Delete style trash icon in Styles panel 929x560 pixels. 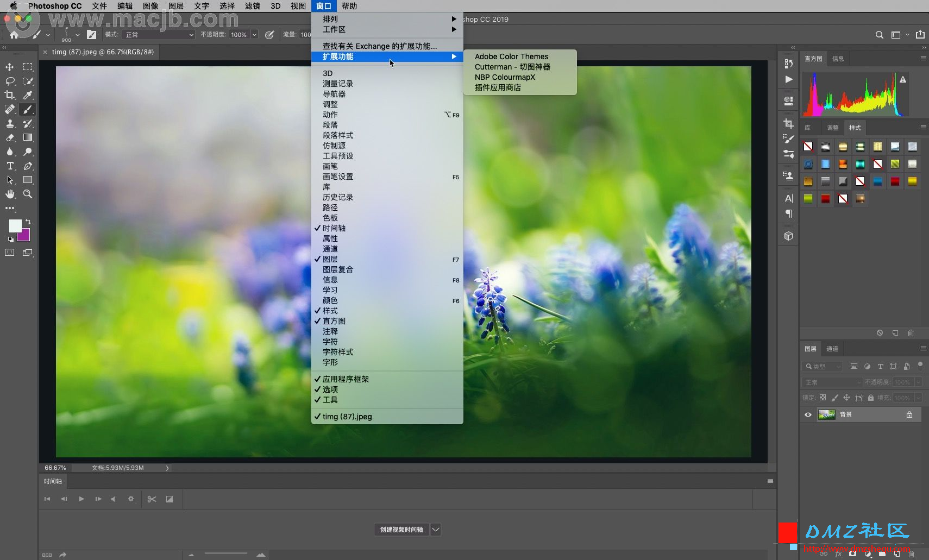[911, 333]
